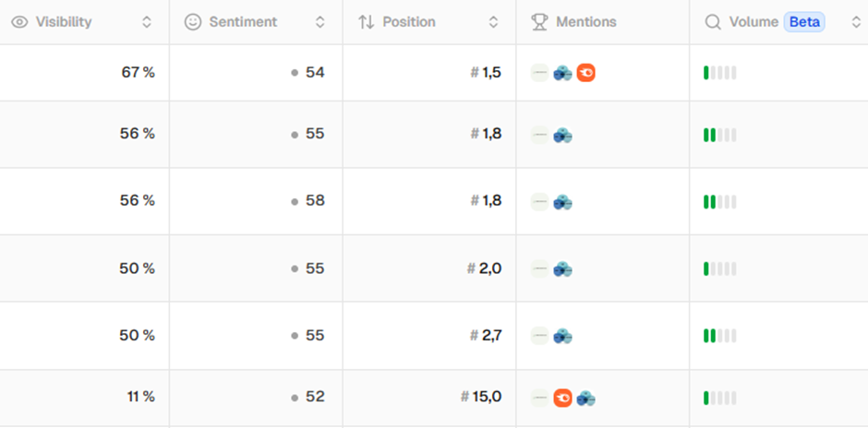This screenshot has height=428, width=868.
Task: Click the smiley icon beside Sentiment header
Action: coord(192,22)
